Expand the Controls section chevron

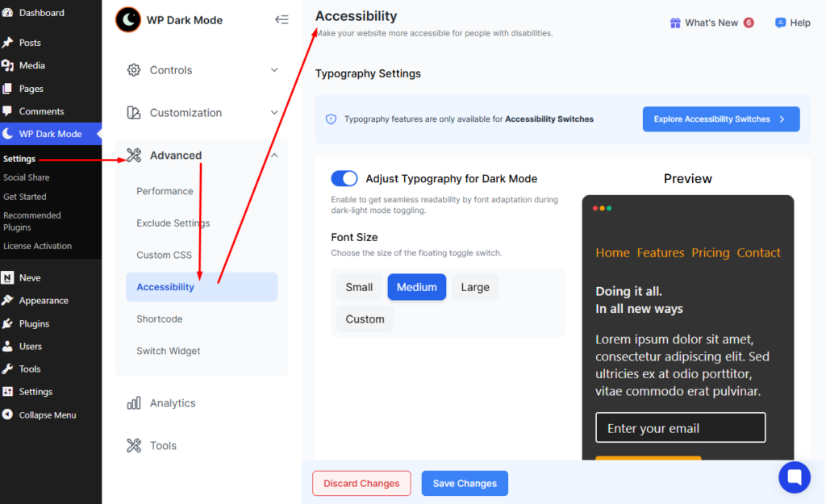coord(274,70)
